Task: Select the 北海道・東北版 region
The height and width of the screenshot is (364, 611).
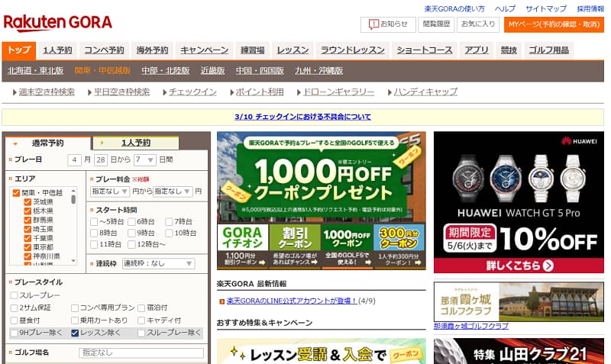Action: (35, 70)
